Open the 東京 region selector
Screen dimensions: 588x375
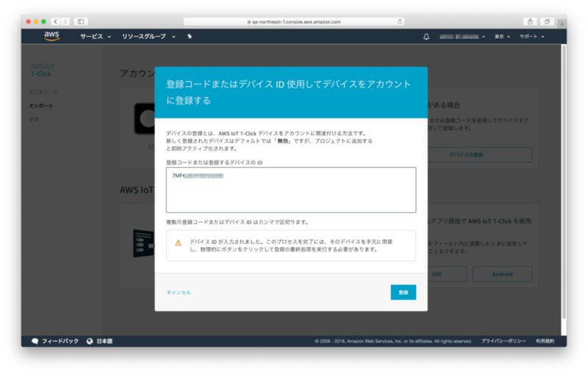point(502,37)
